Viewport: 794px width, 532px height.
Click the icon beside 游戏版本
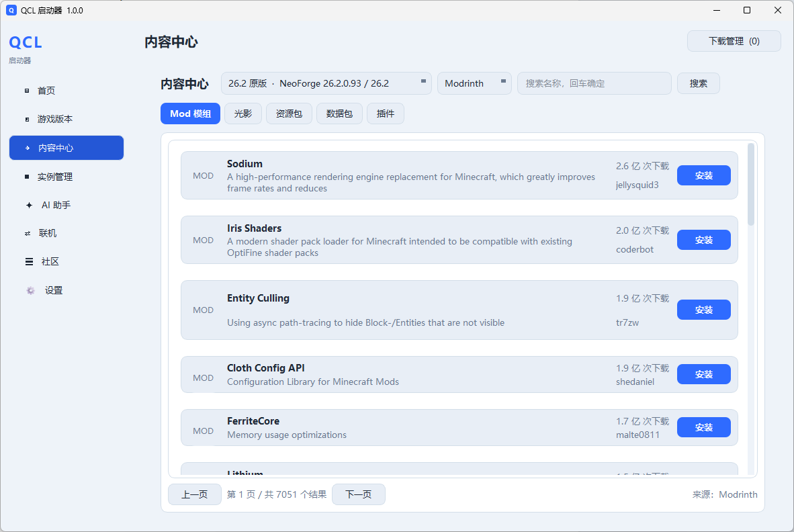point(27,120)
